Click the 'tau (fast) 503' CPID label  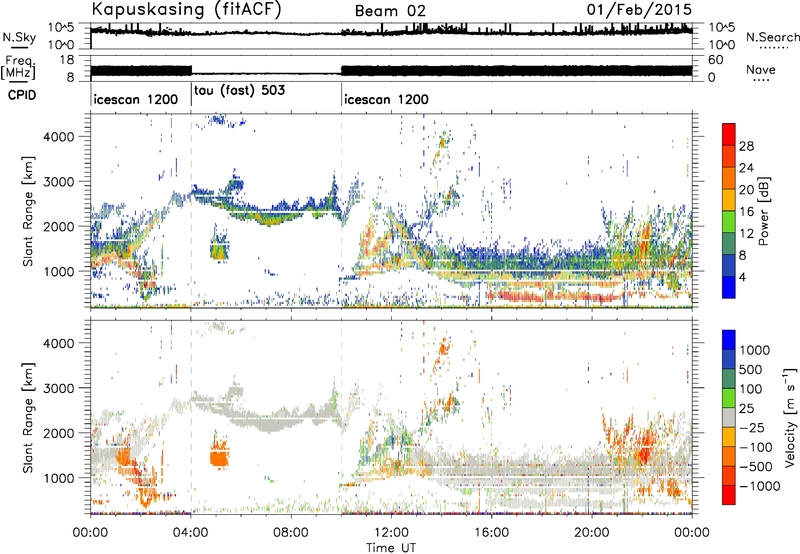click(239, 90)
